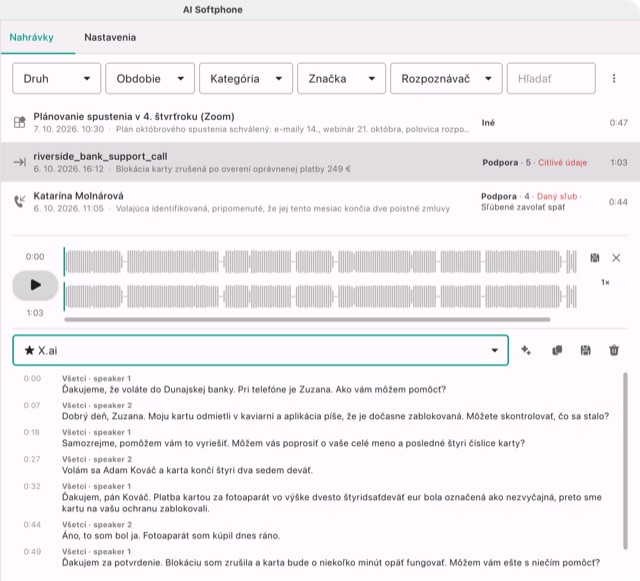Click the horizontal scrollbar under the waveform
640x581 pixels.
click(307, 320)
